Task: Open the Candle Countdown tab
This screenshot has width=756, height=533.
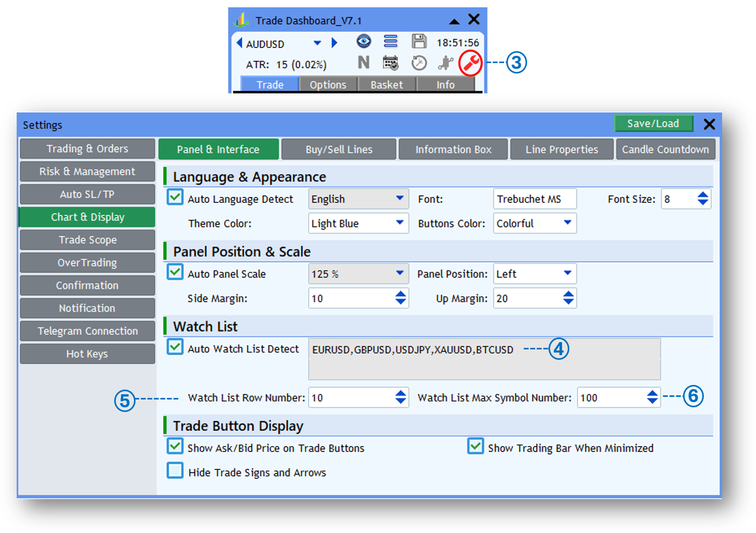Action: point(665,149)
